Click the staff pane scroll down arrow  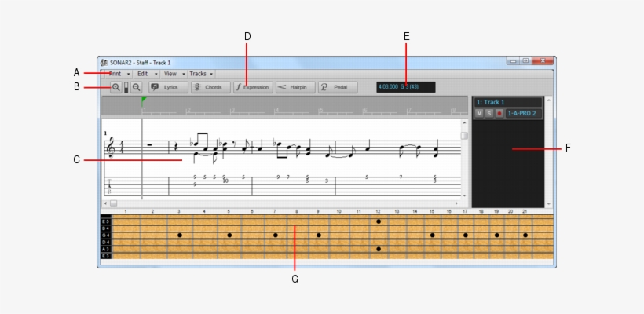(x=464, y=195)
